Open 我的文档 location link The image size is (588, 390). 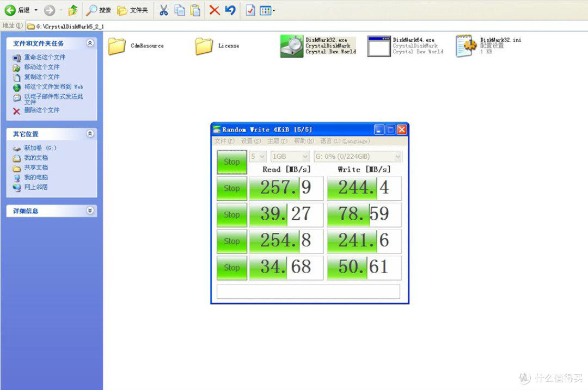[x=36, y=158]
